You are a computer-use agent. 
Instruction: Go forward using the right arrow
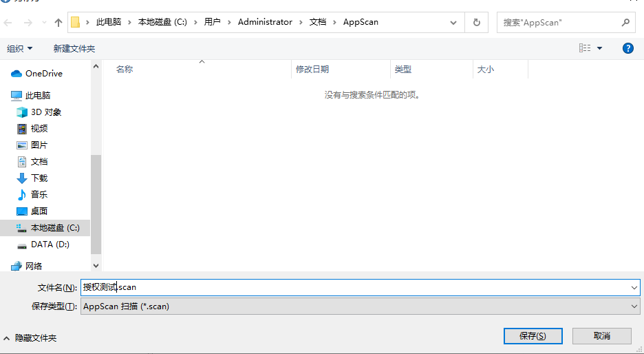[28, 23]
